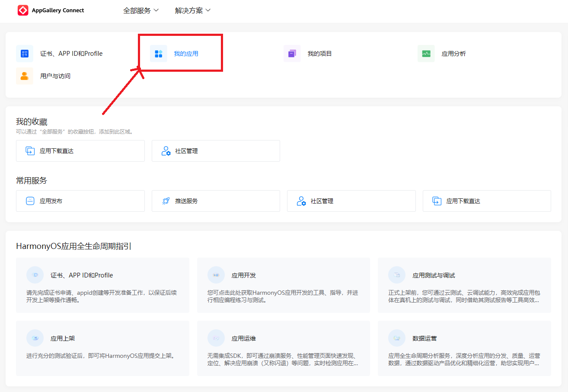Open the 应用运维 card title
Image resolution: width=568 pixels, height=392 pixels.
pyautogui.click(x=244, y=338)
